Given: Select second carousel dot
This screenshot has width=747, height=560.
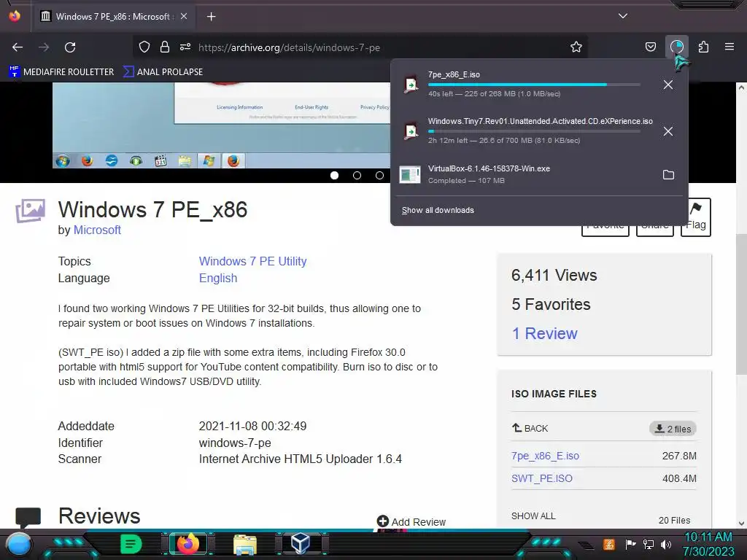Looking at the screenshot, I should coord(357,175).
